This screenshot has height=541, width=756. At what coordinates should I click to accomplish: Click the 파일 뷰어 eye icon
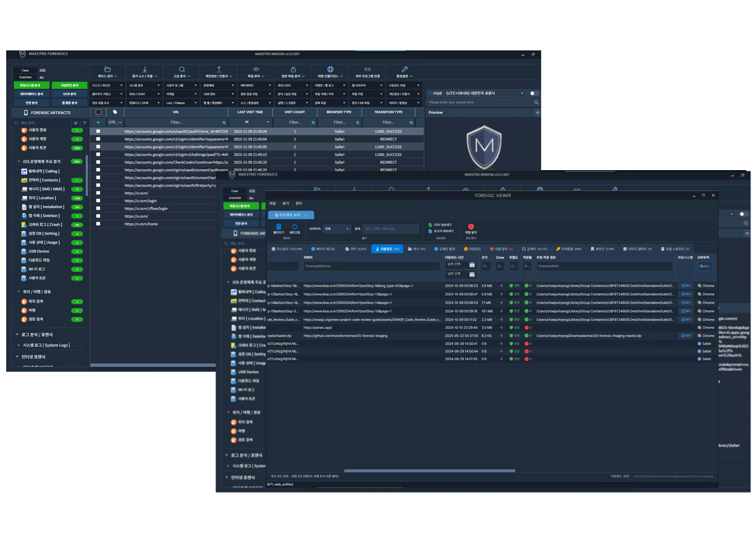pyautogui.click(x=256, y=69)
